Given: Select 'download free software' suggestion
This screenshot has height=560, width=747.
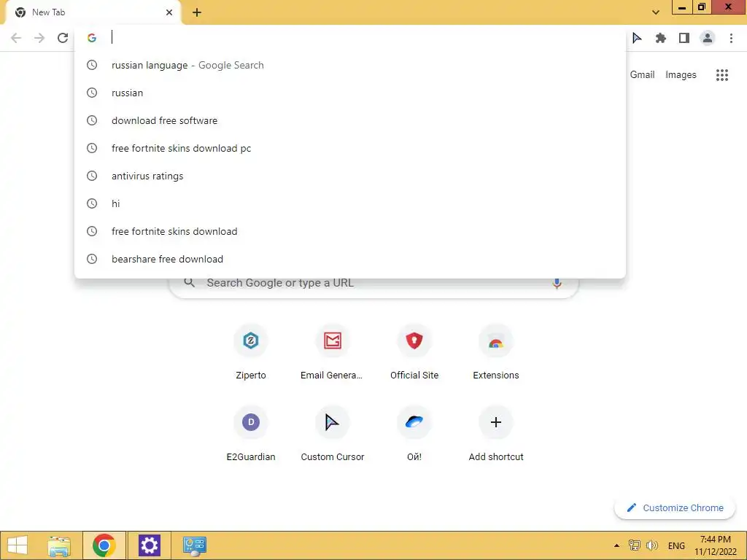Looking at the screenshot, I should [349, 120].
